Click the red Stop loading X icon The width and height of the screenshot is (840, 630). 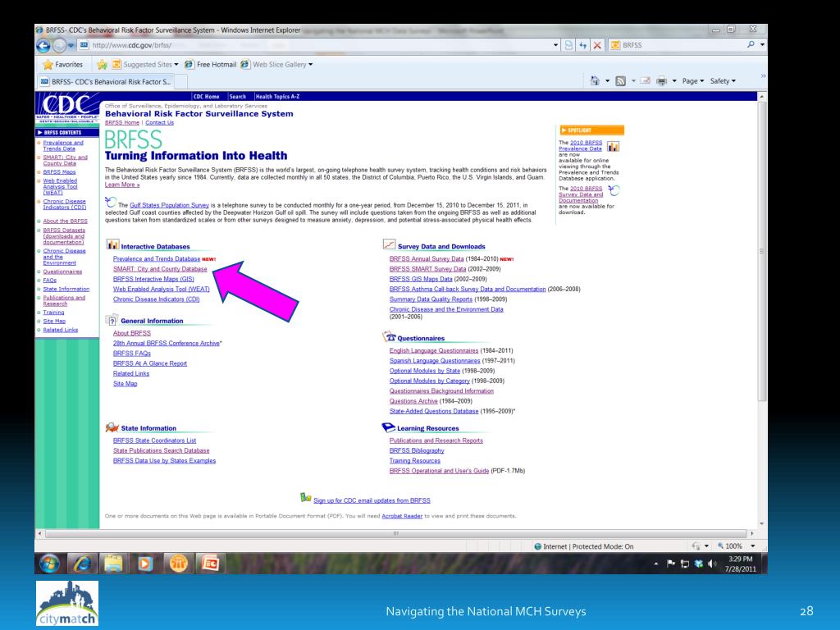coord(597,46)
